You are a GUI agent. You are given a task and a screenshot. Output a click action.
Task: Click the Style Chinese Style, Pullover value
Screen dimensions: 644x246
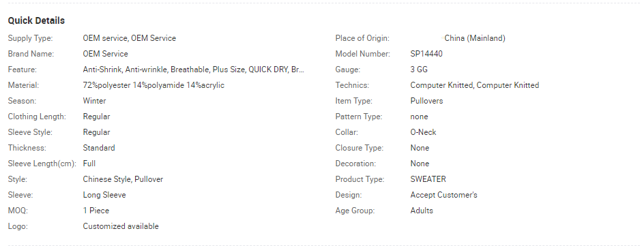pyautogui.click(x=123, y=179)
